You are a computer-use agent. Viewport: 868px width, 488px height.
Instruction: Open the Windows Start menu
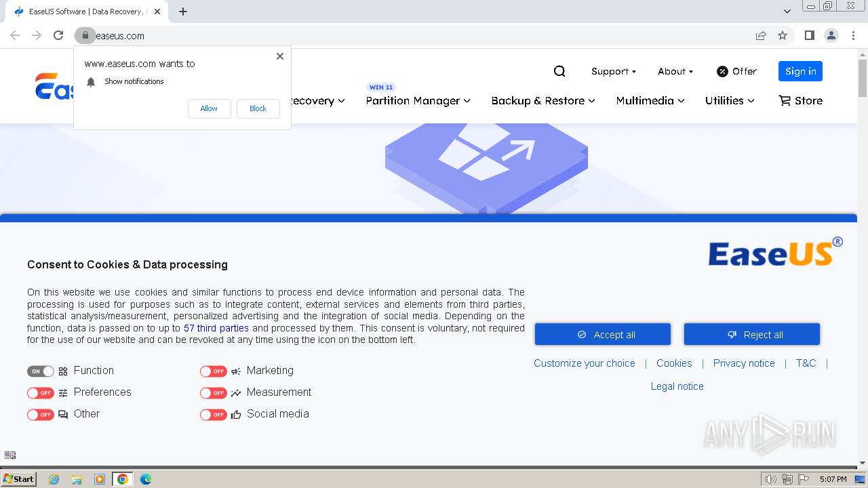(18, 479)
